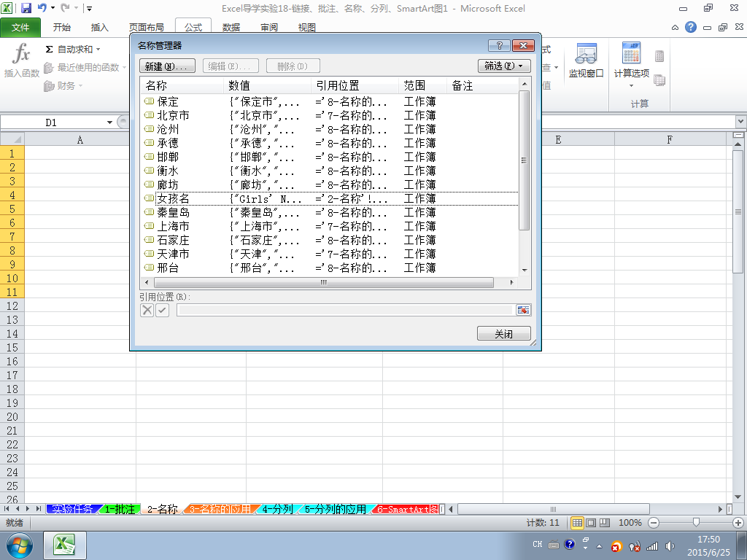747x560 pixels.
Task: Open the Insert (插入) ribbon tab
Action: tap(99, 27)
